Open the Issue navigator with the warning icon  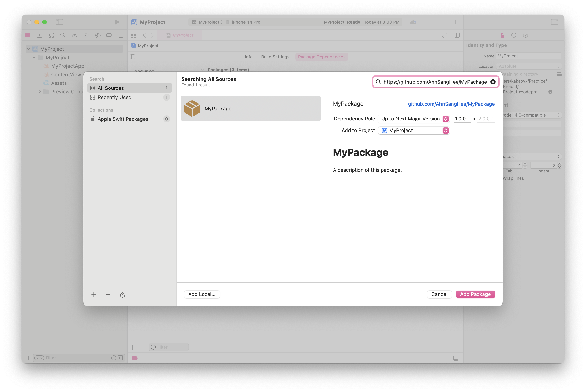tap(74, 35)
